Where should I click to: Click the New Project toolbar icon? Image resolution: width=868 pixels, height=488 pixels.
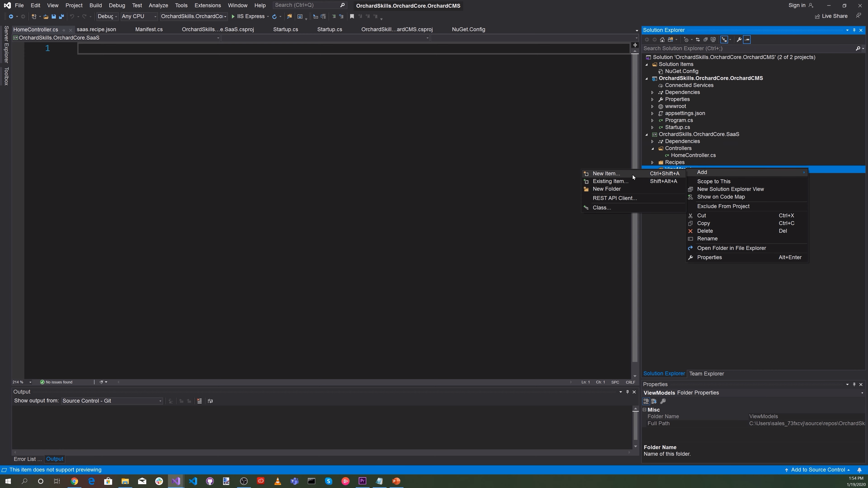[34, 16]
